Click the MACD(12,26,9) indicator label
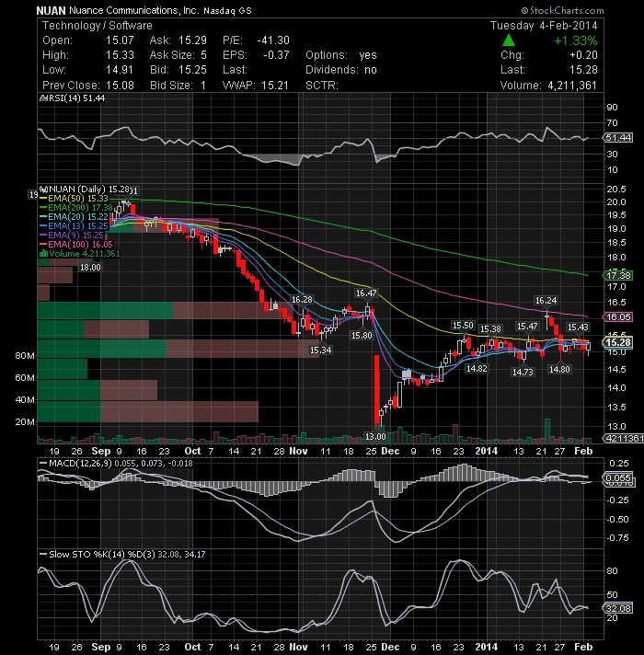Screen dimensions: 644x655 tap(80, 463)
